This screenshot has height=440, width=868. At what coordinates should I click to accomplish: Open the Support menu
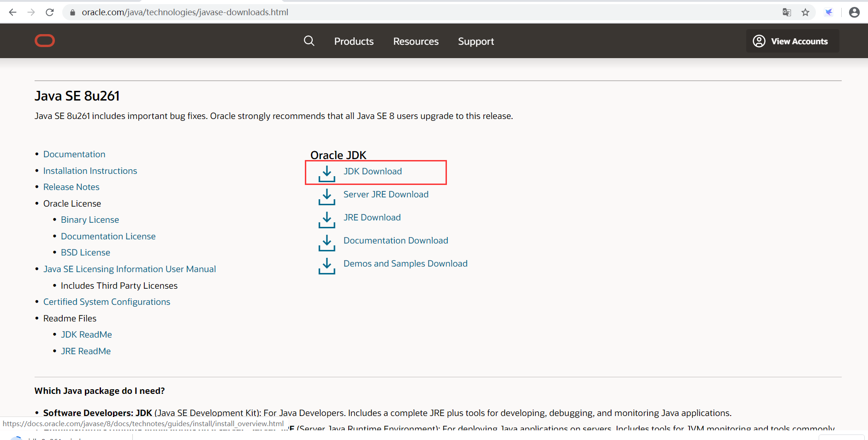point(476,42)
